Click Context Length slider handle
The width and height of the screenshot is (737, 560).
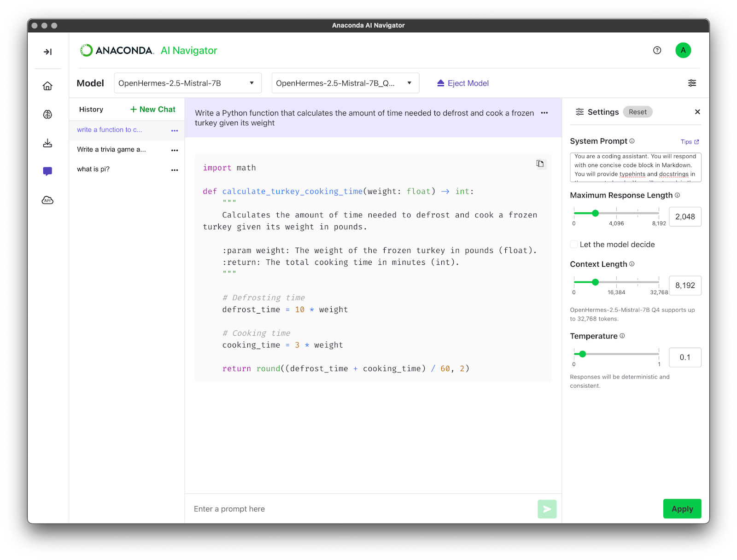[x=595, y=282]
